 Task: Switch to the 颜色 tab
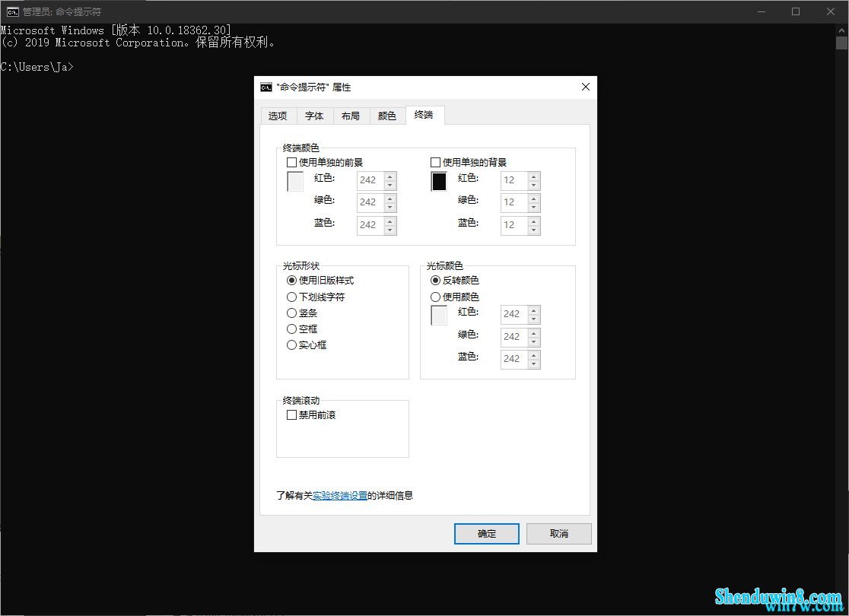tap(387, 116)
